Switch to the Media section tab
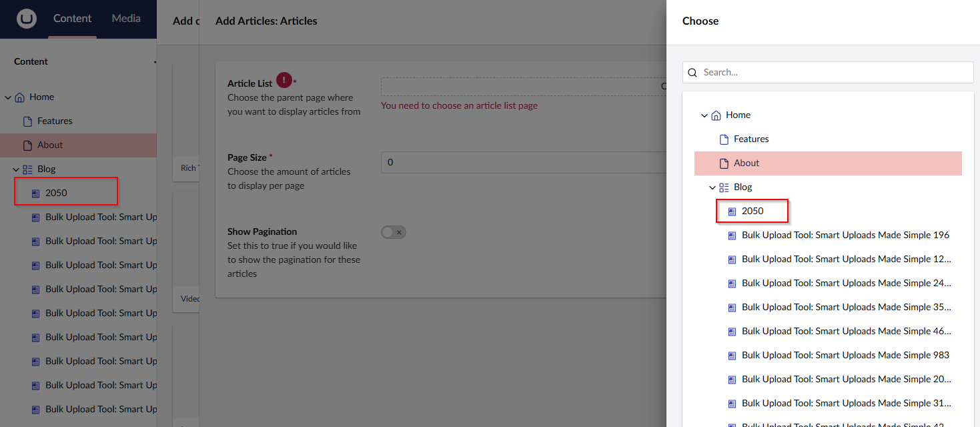980x427 pixels. [126, 19]
